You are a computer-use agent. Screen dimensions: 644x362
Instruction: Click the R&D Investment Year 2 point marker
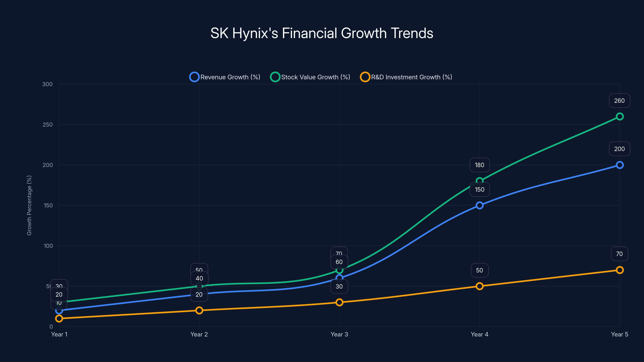click(x=199, y=310)
